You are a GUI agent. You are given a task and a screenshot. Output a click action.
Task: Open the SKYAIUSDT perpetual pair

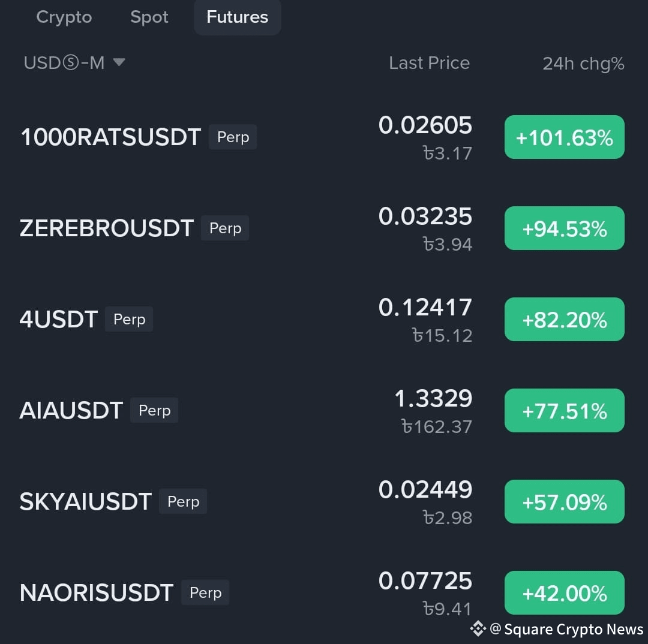click(85, 502)
